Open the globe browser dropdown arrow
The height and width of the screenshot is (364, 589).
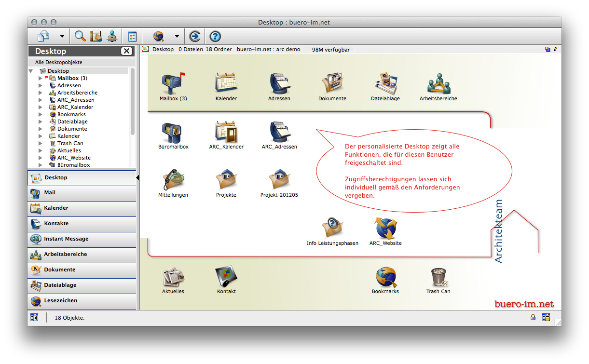tap(177, 37)
